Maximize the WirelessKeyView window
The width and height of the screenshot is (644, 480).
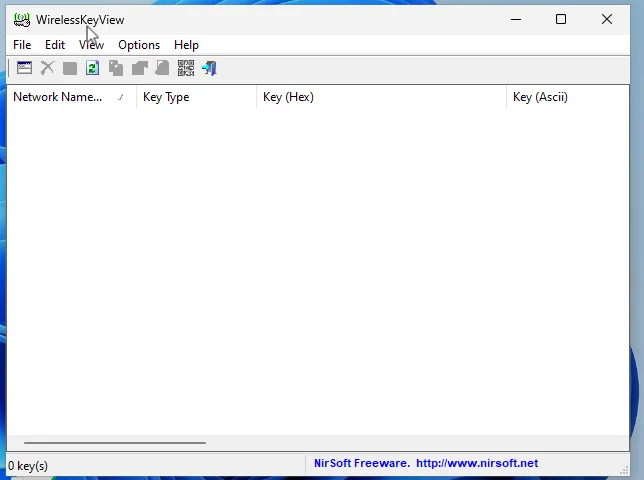561,19
